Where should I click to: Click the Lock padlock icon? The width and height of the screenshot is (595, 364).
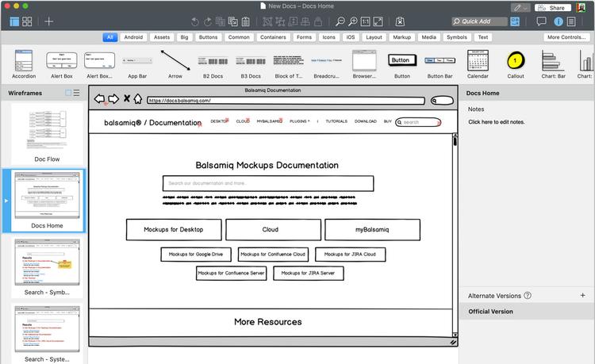point(318,21)
